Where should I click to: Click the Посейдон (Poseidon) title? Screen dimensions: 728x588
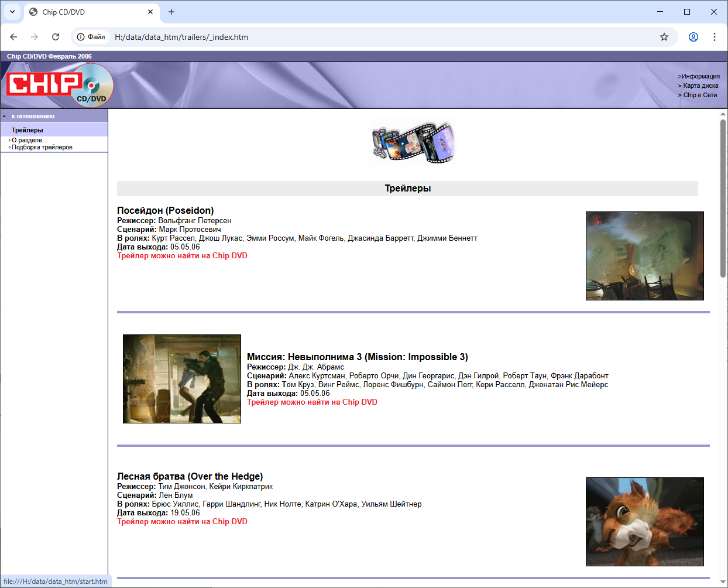[166, 210]
